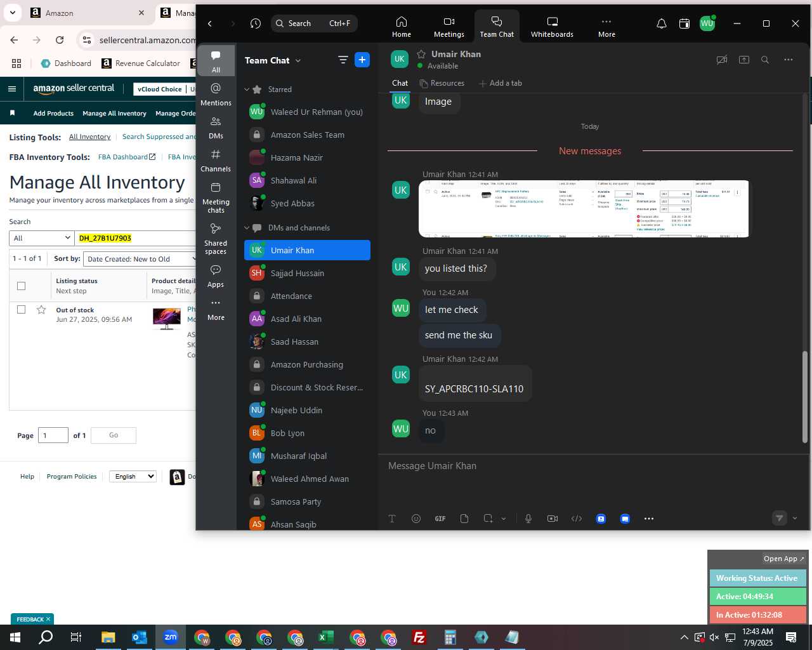The width and height of the screenshot is (812, 650).
Task: Star the Umair Khan chat
Action: (421, 54)
